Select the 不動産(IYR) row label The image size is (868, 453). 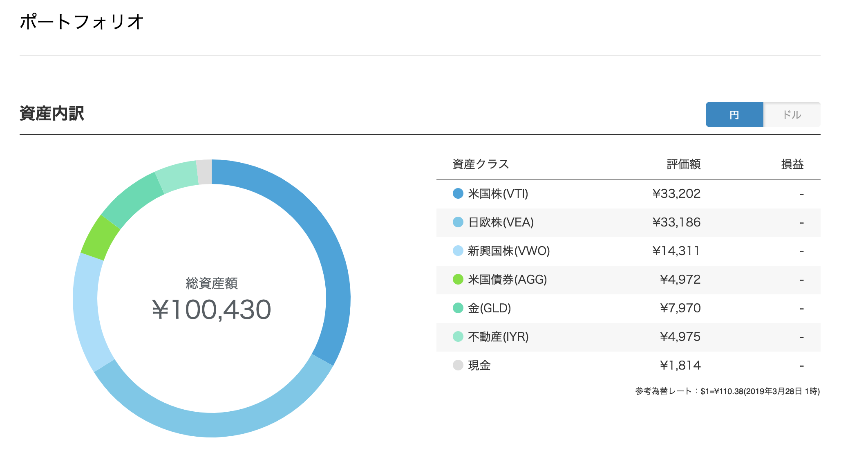pos(499,336)
